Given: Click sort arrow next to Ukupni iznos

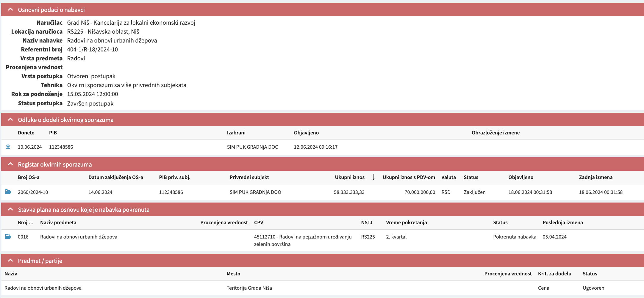Looking at the screenshot, I should tap(374, 177).
